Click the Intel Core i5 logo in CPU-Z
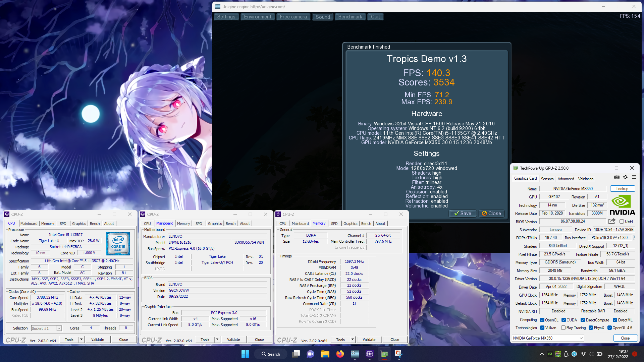The height and width of the screenshot is (362, 644). (118, 244)
